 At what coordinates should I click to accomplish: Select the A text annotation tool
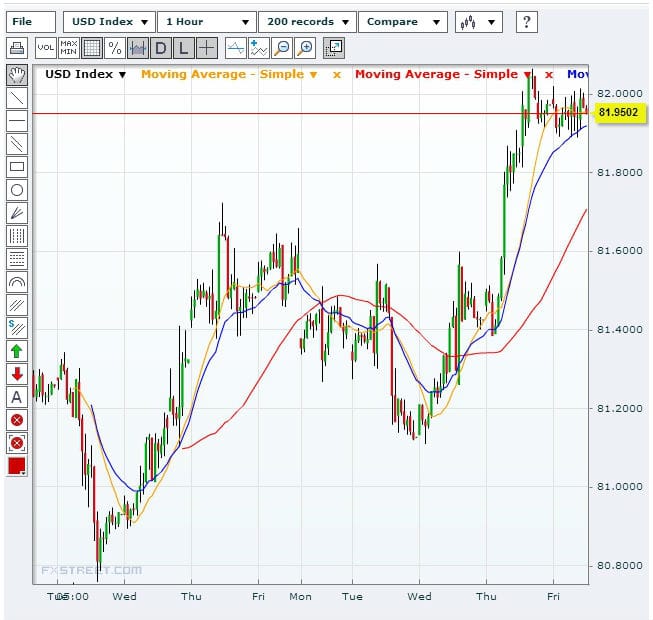[17, 397]
